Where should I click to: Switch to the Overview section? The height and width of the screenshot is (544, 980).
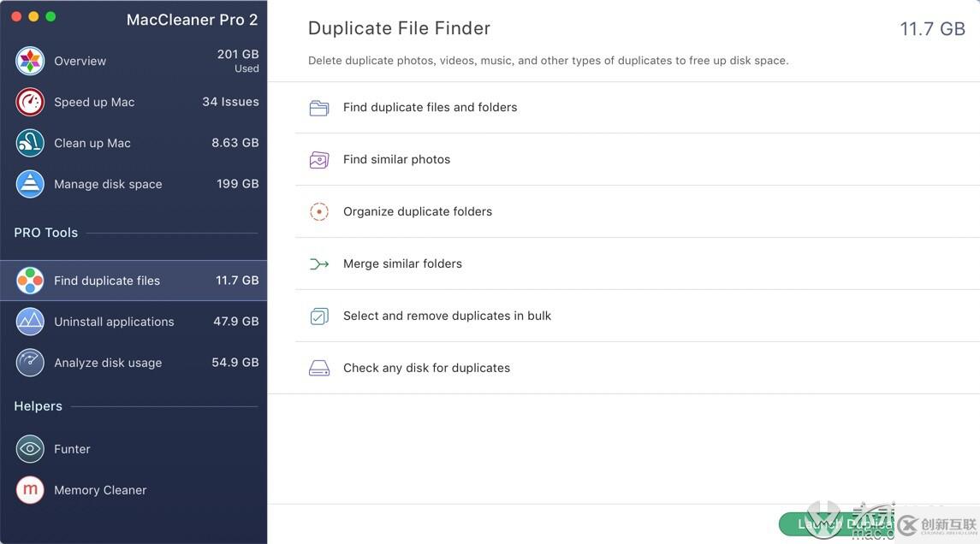point(134,61)
